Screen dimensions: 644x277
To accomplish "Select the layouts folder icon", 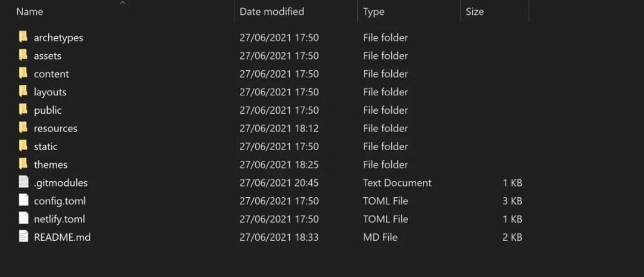I will coord(23,92).
